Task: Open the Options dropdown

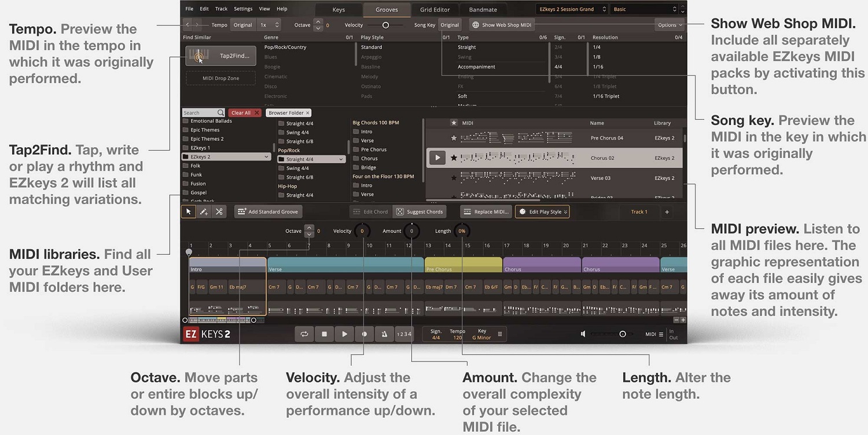Action: pos(670,25)
